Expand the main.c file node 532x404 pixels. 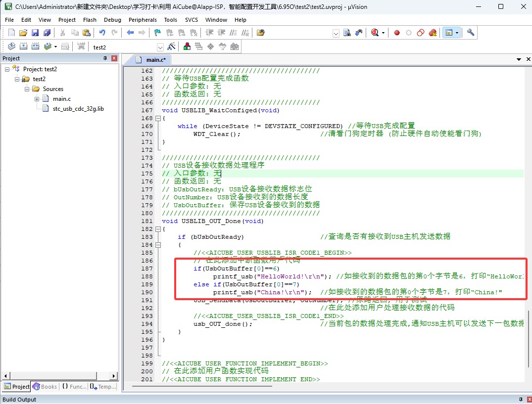pyautogui.click(x=37, y=99)
